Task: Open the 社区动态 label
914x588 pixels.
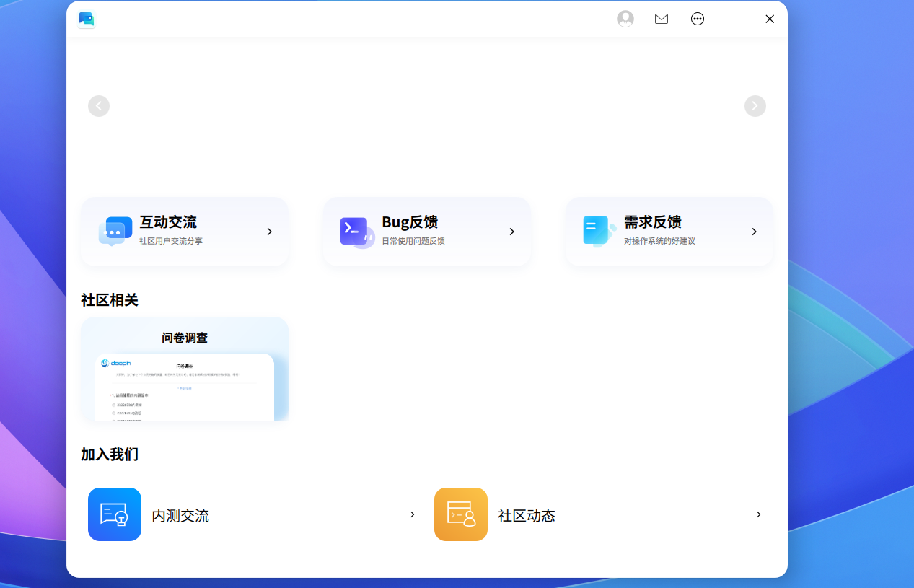Action: click(x=527, y=516)
